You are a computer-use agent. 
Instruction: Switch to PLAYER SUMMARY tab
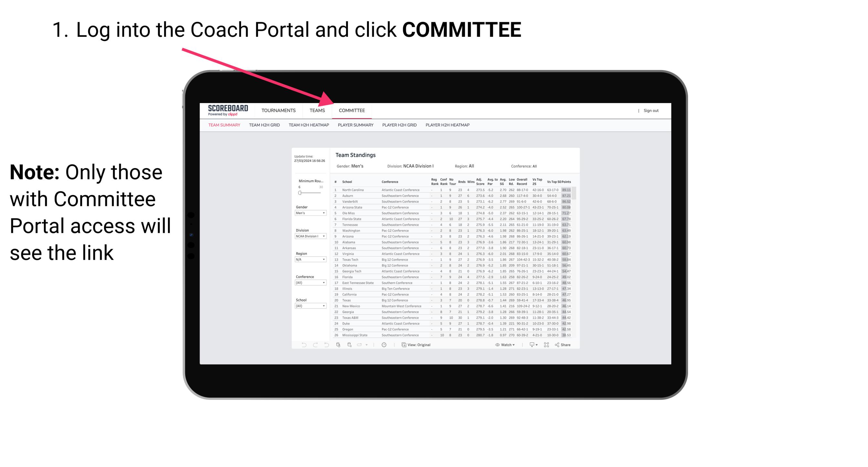pos(355,126)
